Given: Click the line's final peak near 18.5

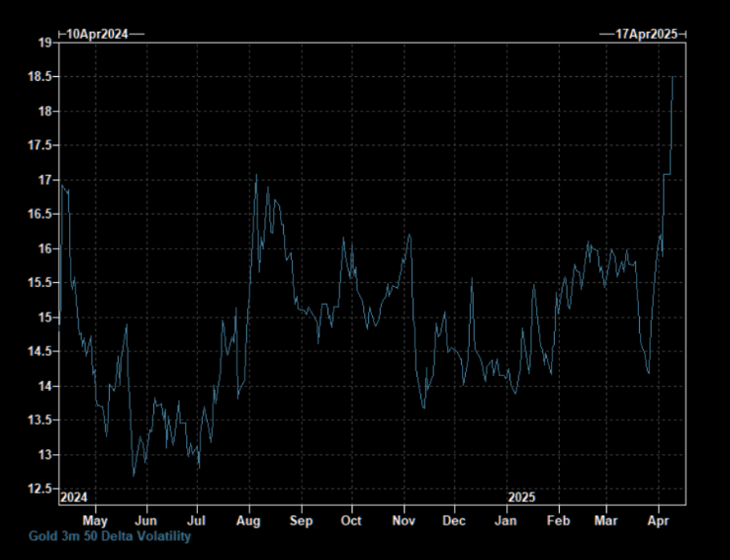Looking at the screenshot, I should coord(673,77).
